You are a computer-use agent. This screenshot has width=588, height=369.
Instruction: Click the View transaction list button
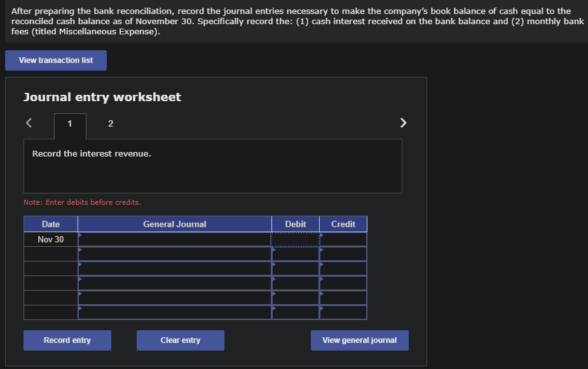tap(55, 60)
